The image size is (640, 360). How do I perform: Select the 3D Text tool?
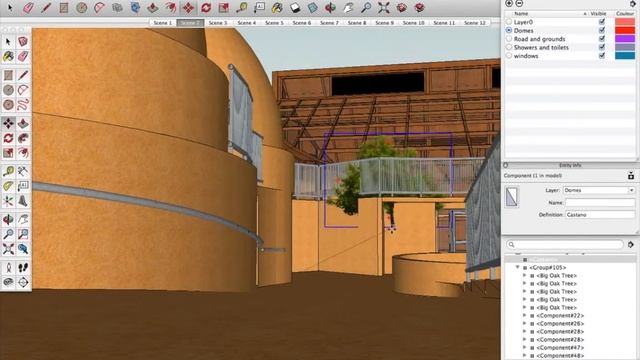point(23,201)
